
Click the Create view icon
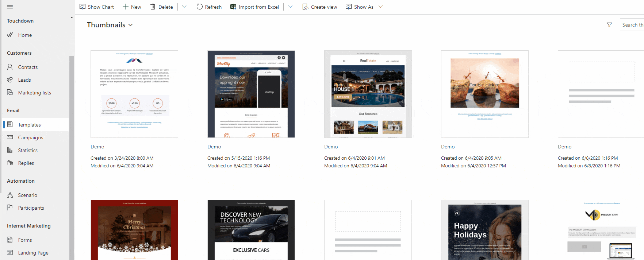(305, 7)
